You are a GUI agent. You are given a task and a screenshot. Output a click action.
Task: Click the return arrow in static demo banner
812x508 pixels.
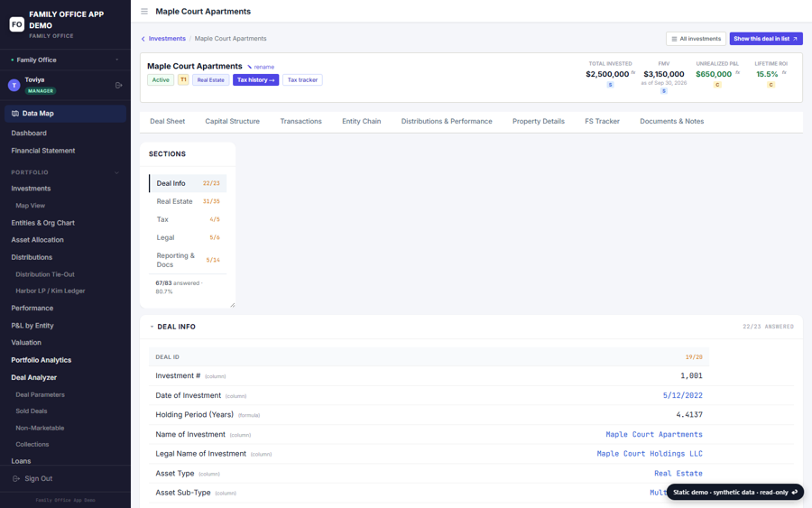pos(794,493)
